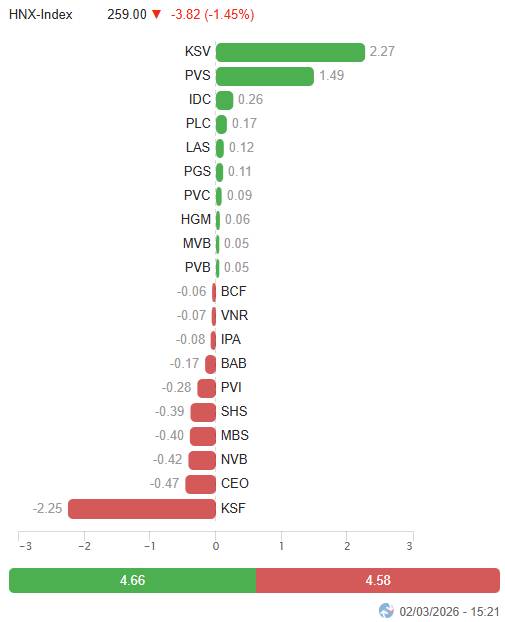Click the -2.25 value label by KSF
Viewport: 505px width, 622px height.
48,508
